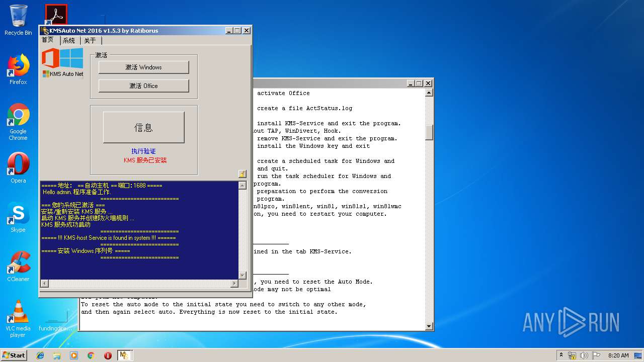
Task: Click the KMSAuto title bar app icon
Action: [45, 31]
